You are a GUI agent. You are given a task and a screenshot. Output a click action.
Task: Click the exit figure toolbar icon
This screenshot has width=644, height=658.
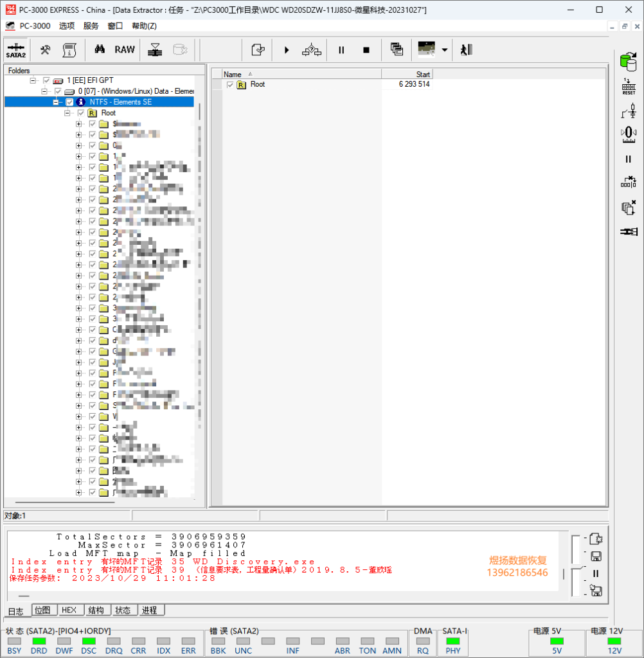click(x=467, y=50)
